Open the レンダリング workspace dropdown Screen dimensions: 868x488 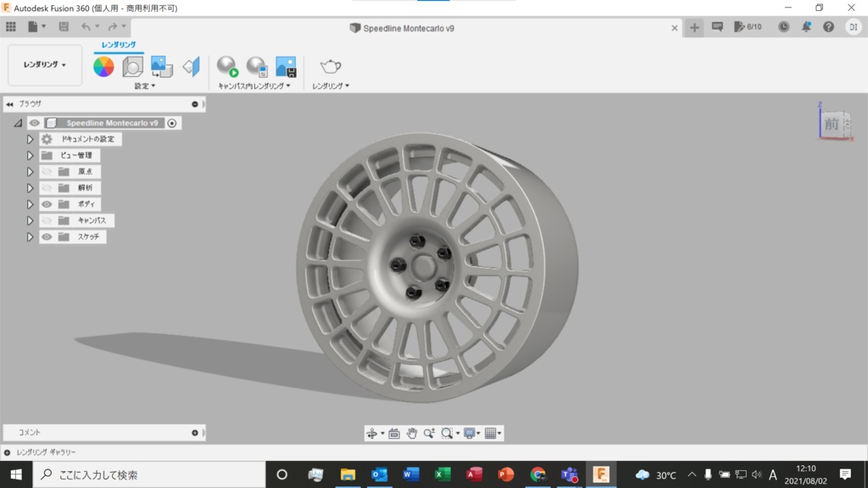(x=45, y=65)
